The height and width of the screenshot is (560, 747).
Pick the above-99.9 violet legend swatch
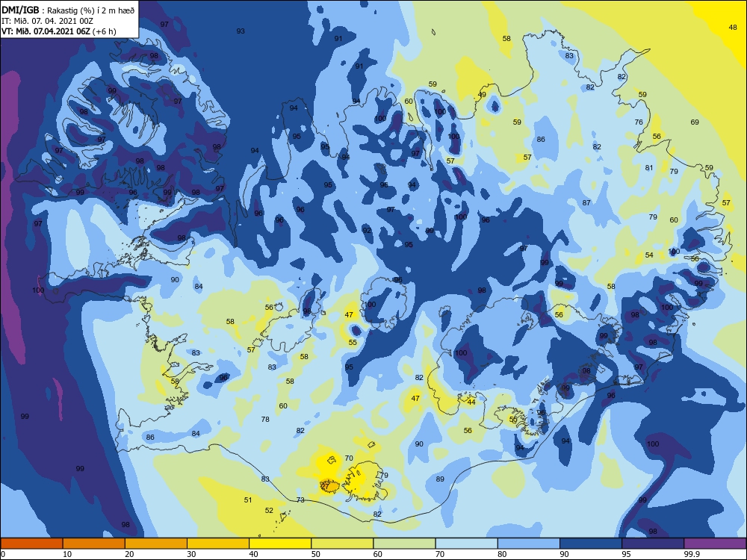[715, 544]
